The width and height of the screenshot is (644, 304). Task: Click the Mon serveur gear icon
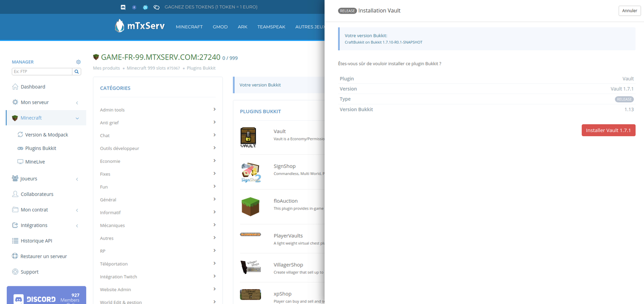click(x=15, y=102)
